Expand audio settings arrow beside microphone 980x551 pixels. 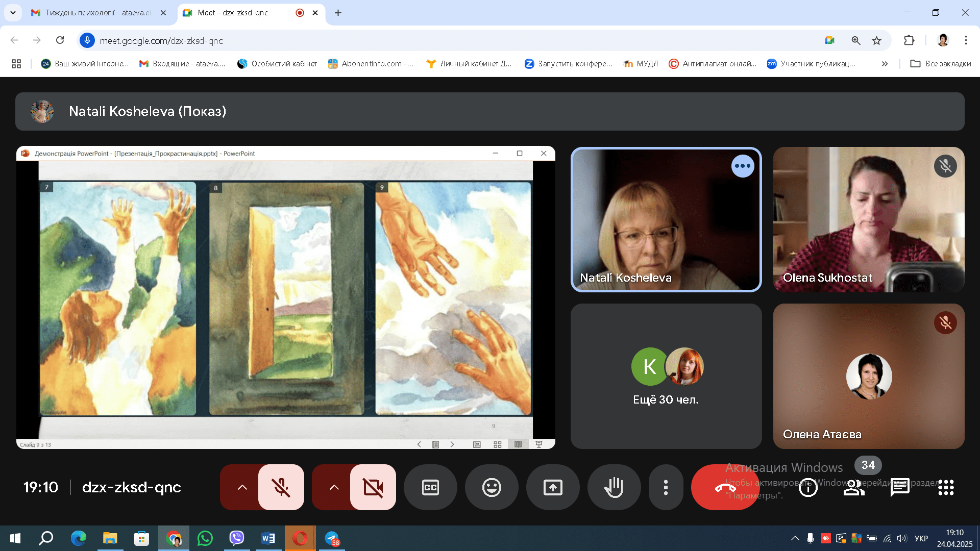pos(242,487)
